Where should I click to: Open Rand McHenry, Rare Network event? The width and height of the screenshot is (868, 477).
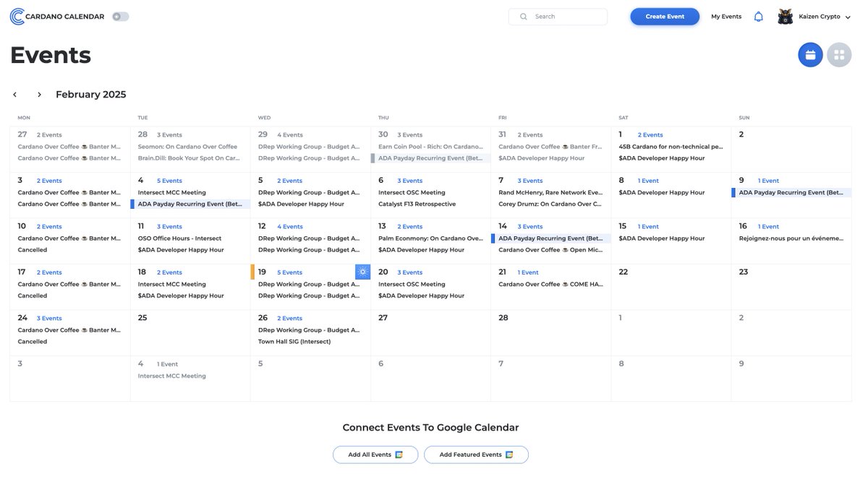(x=550, y=192)
